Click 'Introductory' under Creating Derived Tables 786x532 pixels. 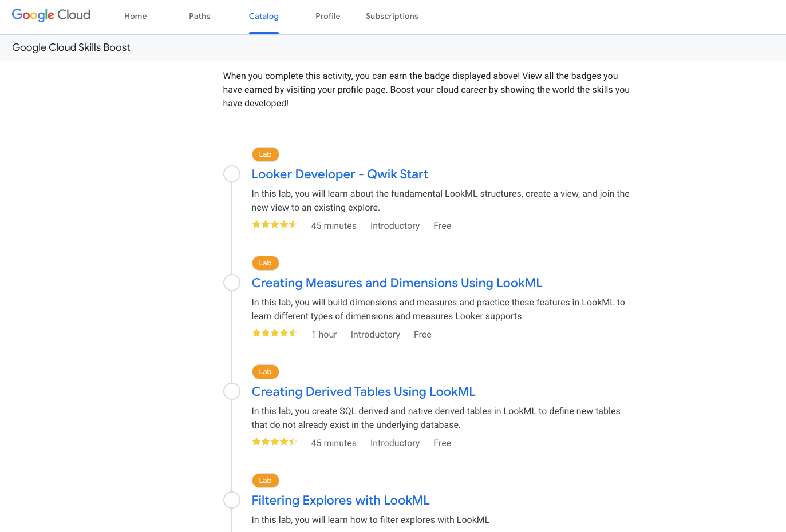click(x=395, y=443)
